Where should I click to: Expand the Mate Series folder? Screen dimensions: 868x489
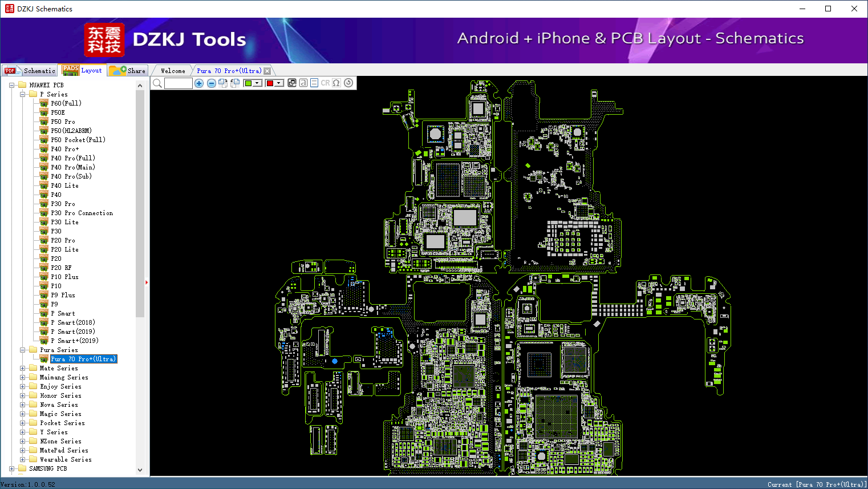tap(22, 368)
